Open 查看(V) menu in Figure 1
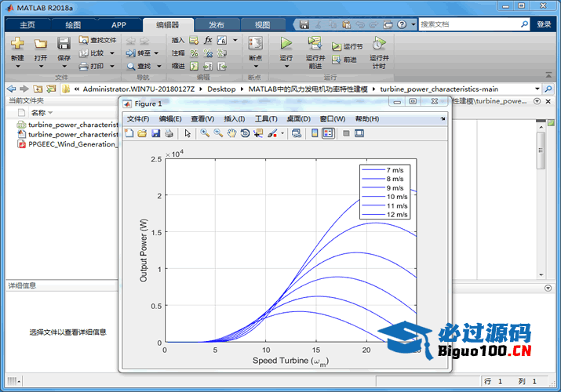Image resolution: width=561 pixels, height=392 pixels. 202,119
